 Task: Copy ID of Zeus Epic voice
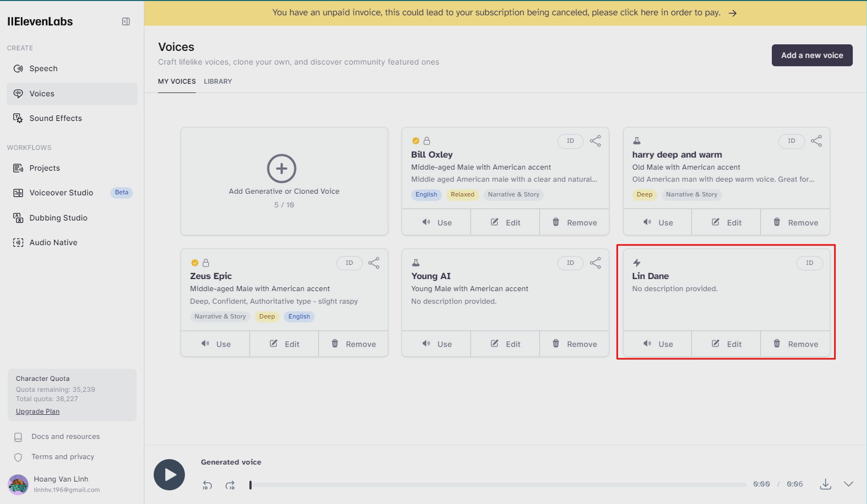click(350, 263)
